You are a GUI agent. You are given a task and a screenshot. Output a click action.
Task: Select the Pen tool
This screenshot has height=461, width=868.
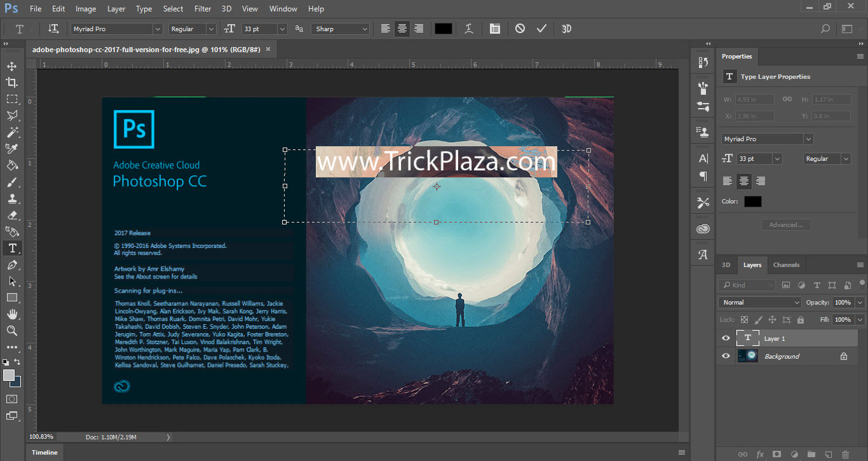(x=11, y=265)
